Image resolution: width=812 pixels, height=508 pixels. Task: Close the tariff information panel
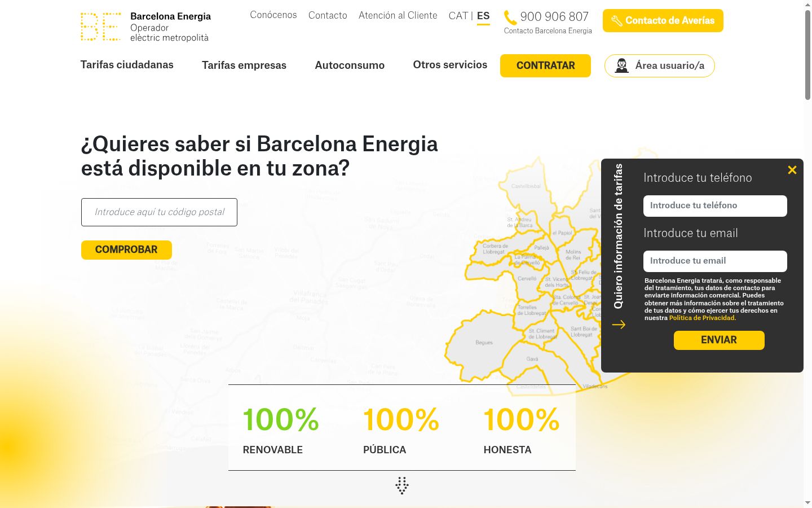coord(792,170)
